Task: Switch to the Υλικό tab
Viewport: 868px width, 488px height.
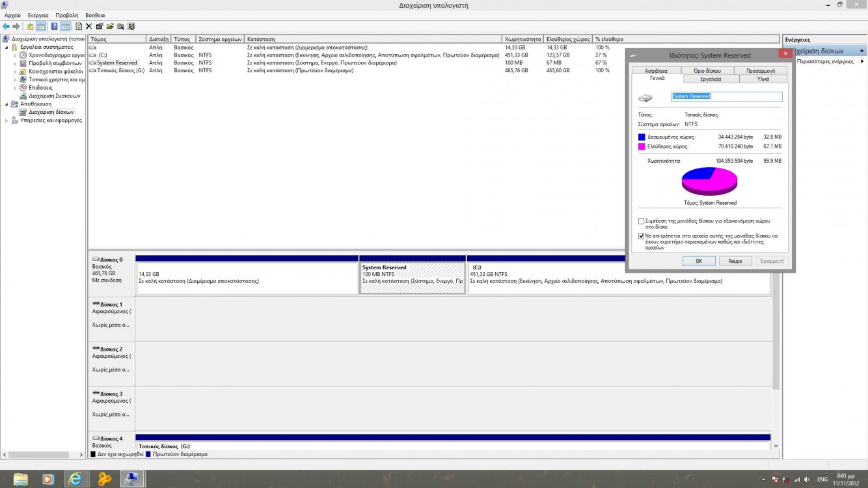Action: tap(764, 78)
